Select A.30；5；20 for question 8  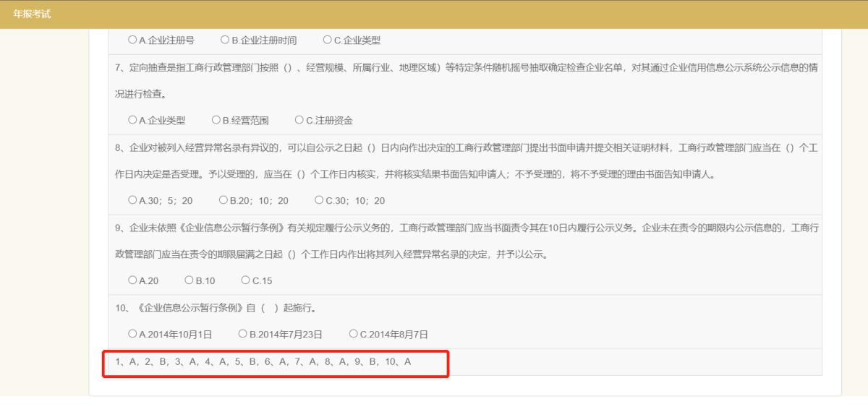click(x=132, y=200)
